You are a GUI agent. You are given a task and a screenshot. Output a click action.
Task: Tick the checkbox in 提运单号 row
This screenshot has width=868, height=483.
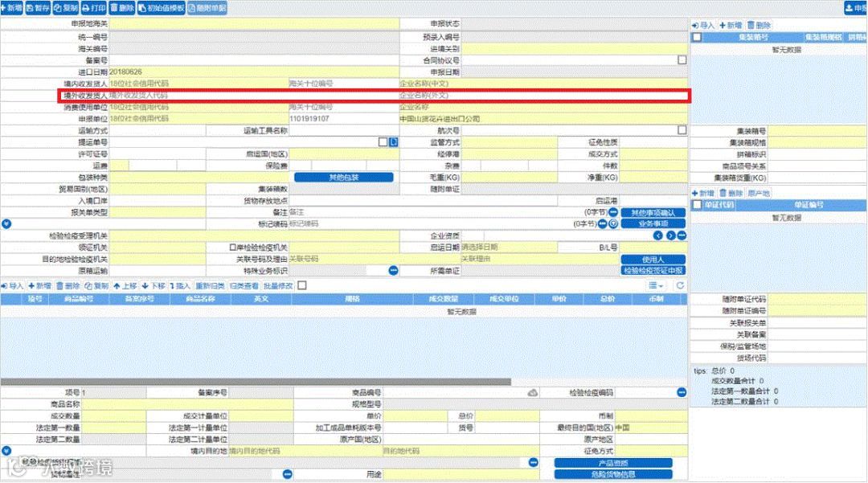[383, 142]
